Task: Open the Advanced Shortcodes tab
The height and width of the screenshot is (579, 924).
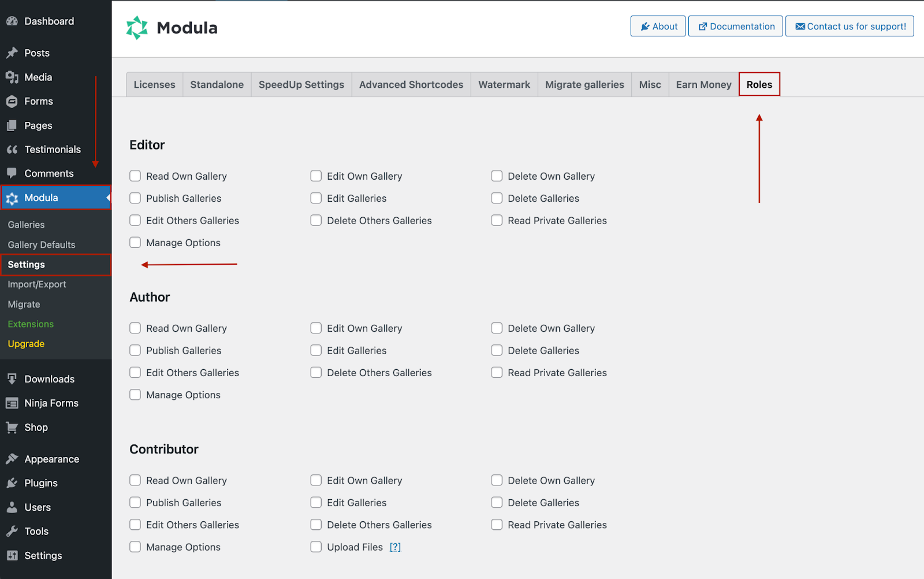Action: (411, 84)
